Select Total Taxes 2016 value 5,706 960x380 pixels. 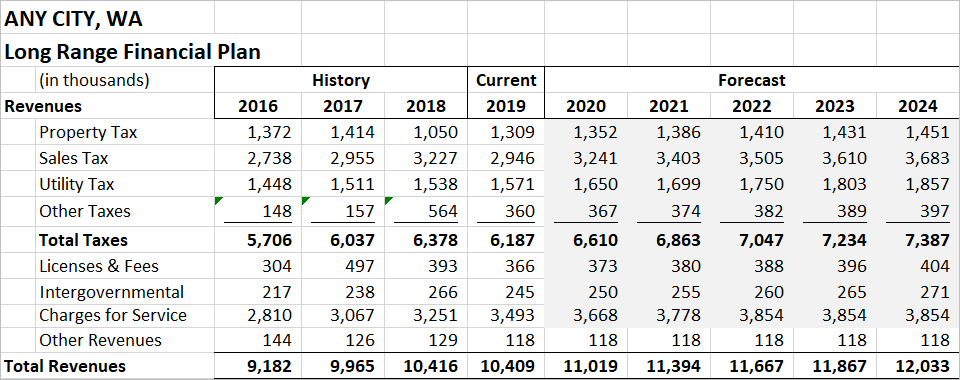(269, 240)
